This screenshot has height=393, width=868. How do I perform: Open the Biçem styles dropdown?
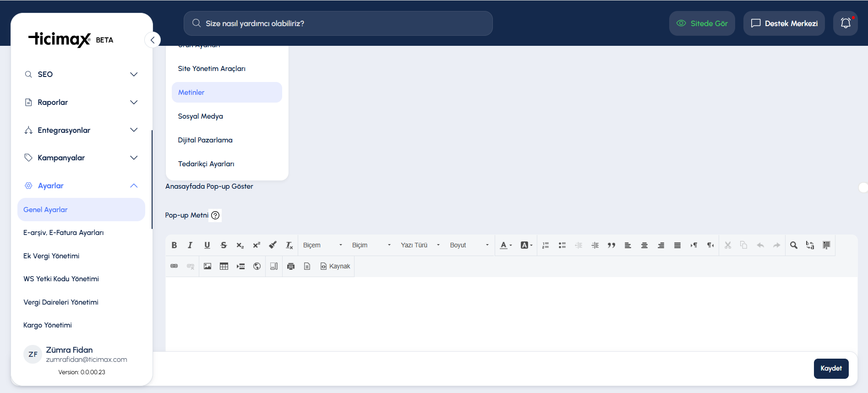(322, 245)
